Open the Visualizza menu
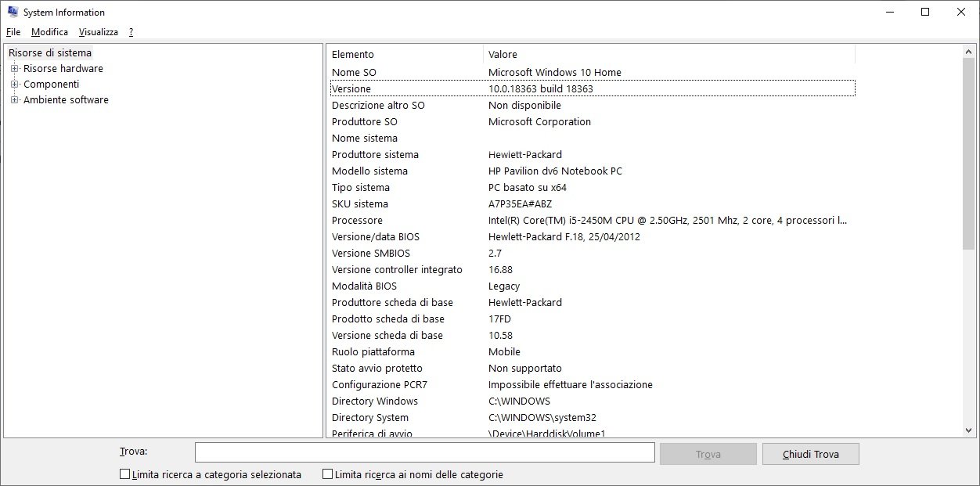The height and width of the screenshot is (486, 980). pyautogui.click(x=98, y=32)
